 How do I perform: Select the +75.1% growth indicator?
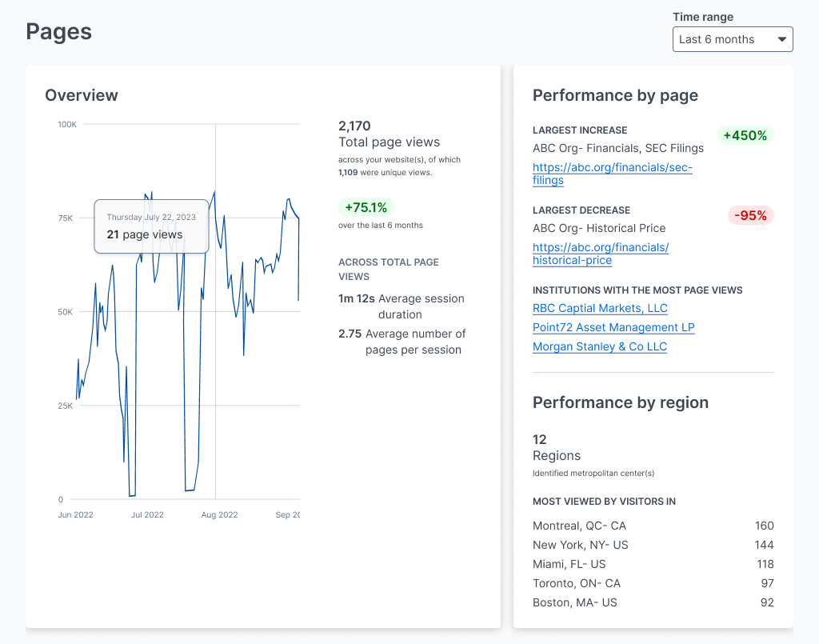366,207
